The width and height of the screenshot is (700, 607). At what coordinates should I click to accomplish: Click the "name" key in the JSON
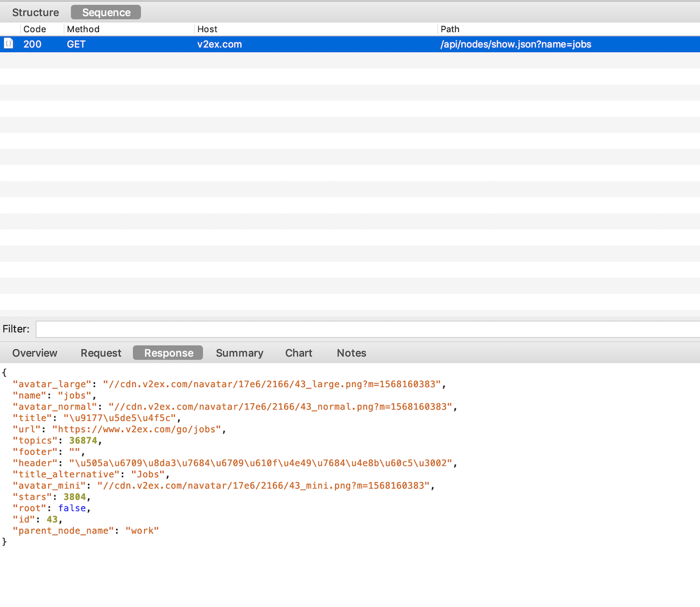(30, 395)
